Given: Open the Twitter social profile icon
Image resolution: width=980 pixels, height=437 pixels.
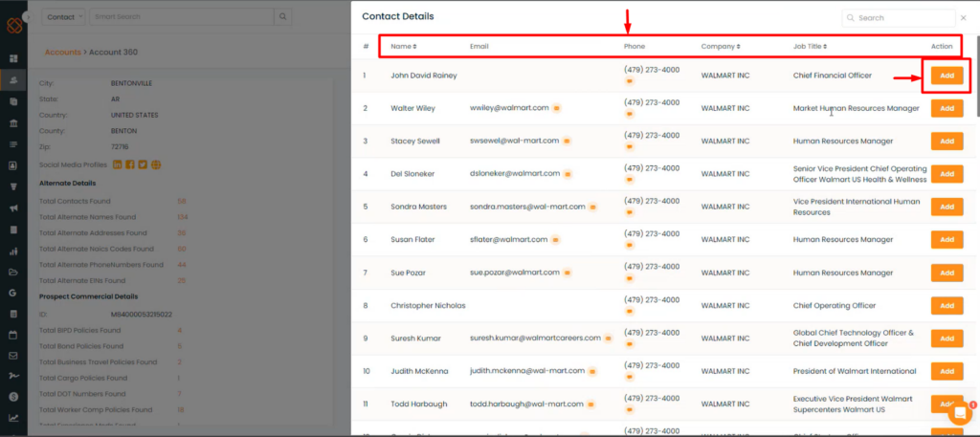Looking at the screenshot, I should [x=144, y=164].
